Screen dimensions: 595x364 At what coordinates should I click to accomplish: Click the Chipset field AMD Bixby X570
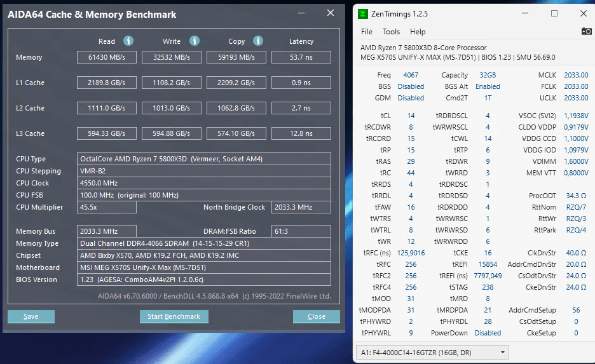coord(204,255)
